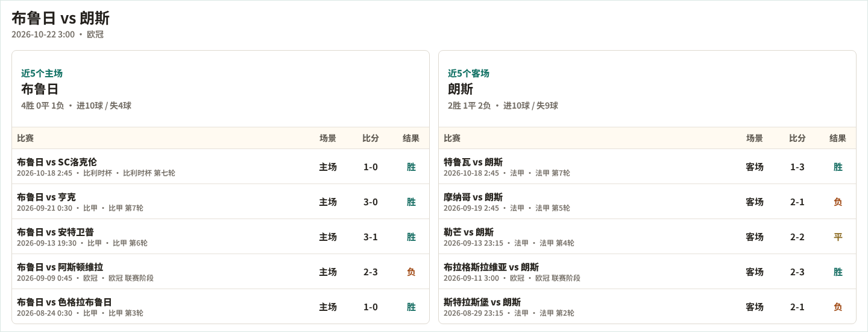
Task: Open the match 勒芒 vs 朗斯
Action: (x=468, y=232)
